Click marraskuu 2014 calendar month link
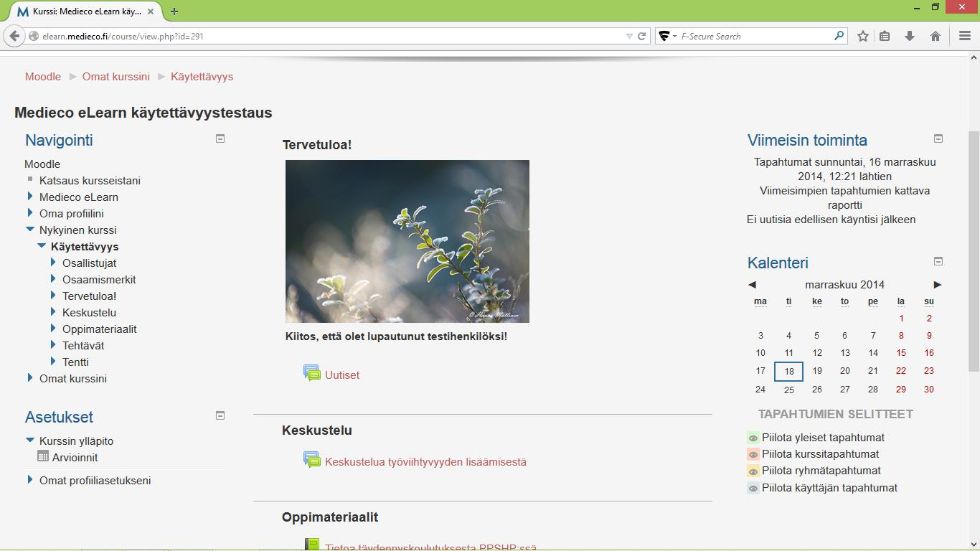980x551 pixels. [844, 285]
